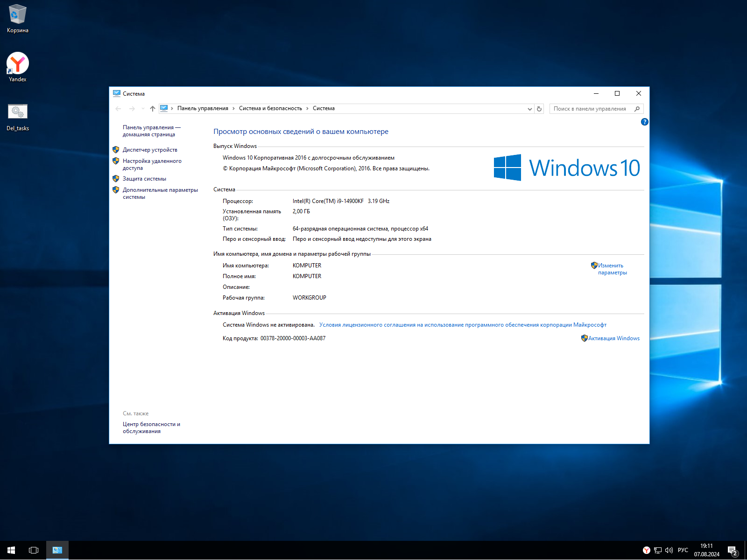
Task: Expand the address bar history dropdown
Action: coord(530,109)
